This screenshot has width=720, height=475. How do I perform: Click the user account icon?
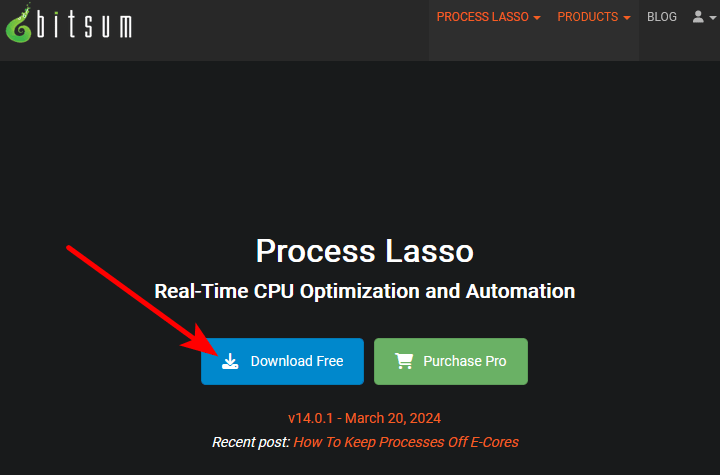(x=698, y=17)
